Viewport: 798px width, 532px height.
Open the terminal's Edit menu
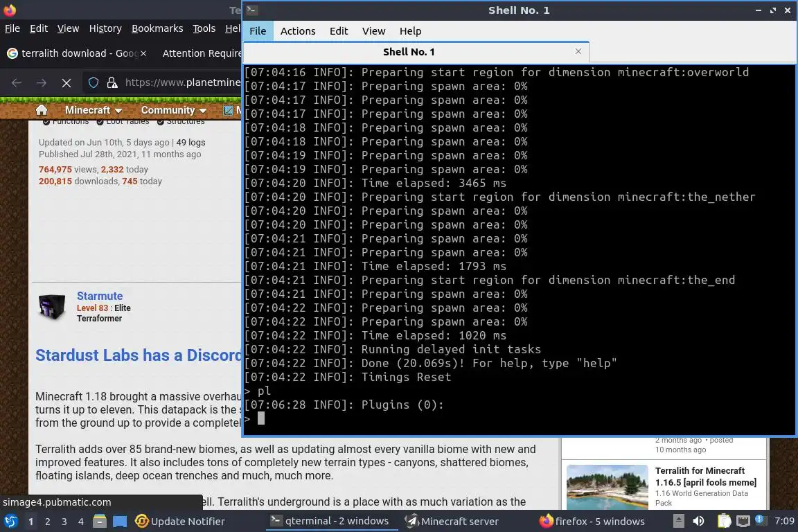pyautogui.click(x=339, y=31)
